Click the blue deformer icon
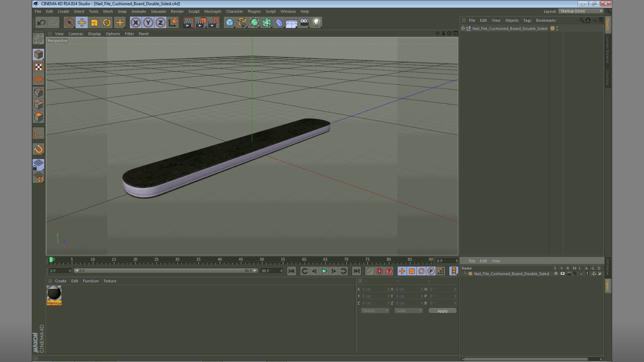The height and width of the screenshot is (362, 644). click(279, 23)
